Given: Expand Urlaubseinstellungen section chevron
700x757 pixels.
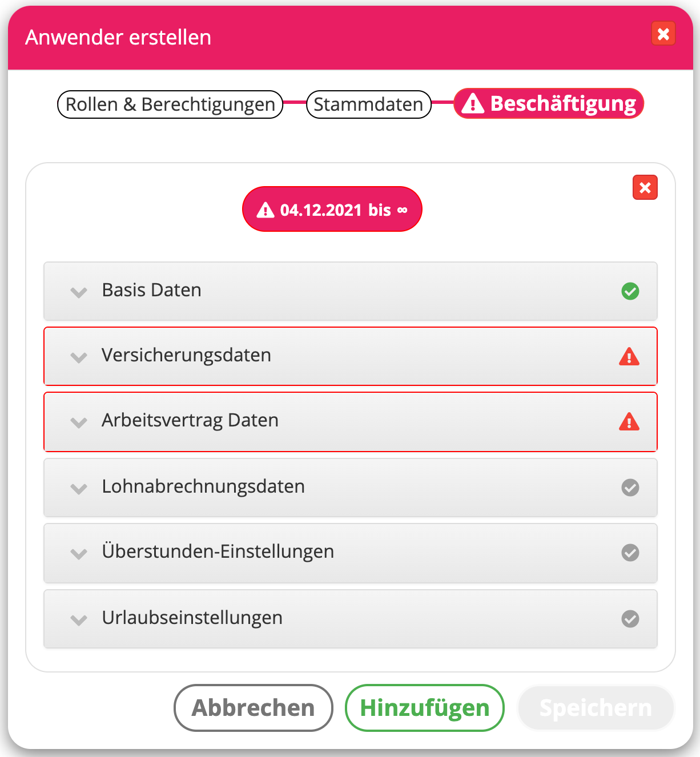Looking at the screenshot, I should click(79, 620).
